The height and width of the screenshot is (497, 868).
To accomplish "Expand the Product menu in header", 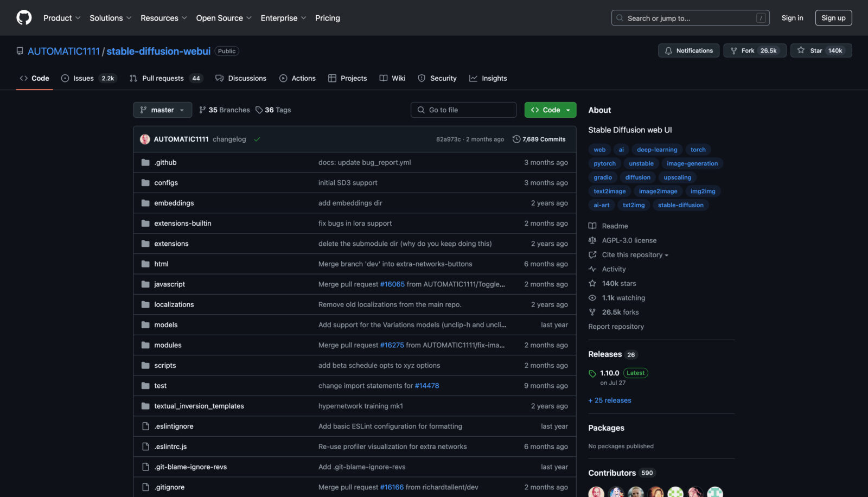I will click(x=62, y=18).
